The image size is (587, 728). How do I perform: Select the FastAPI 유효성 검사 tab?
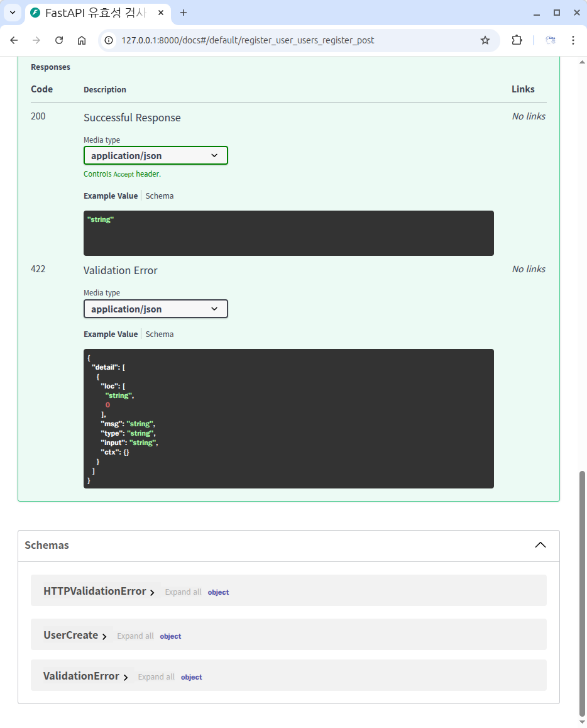[x=97, y=13]
